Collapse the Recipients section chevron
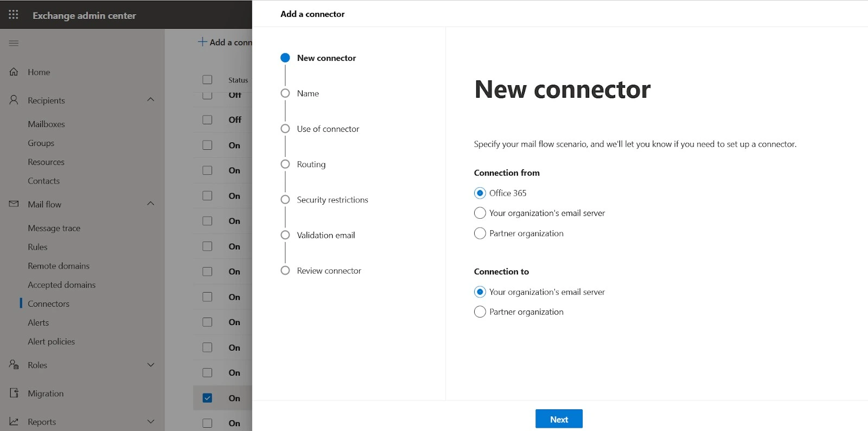This screenshot has height=431, width=868. [x=151, y=100]
